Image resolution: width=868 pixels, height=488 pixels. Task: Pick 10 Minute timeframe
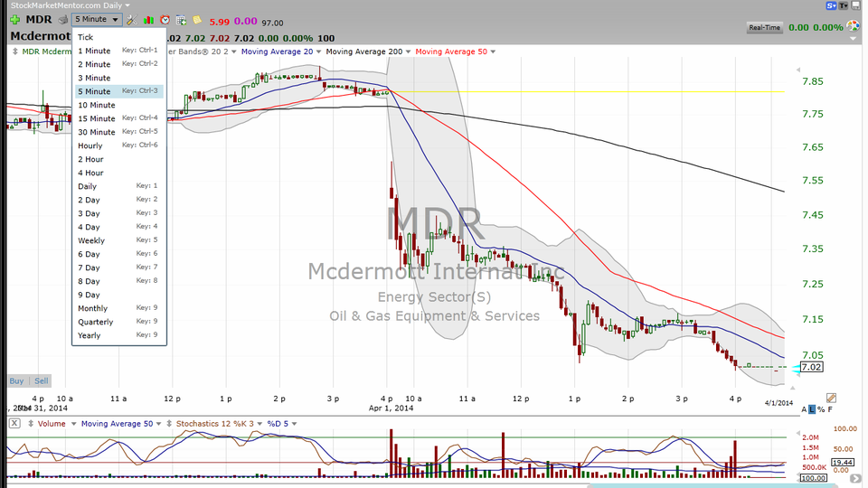(x=119, y=105)
